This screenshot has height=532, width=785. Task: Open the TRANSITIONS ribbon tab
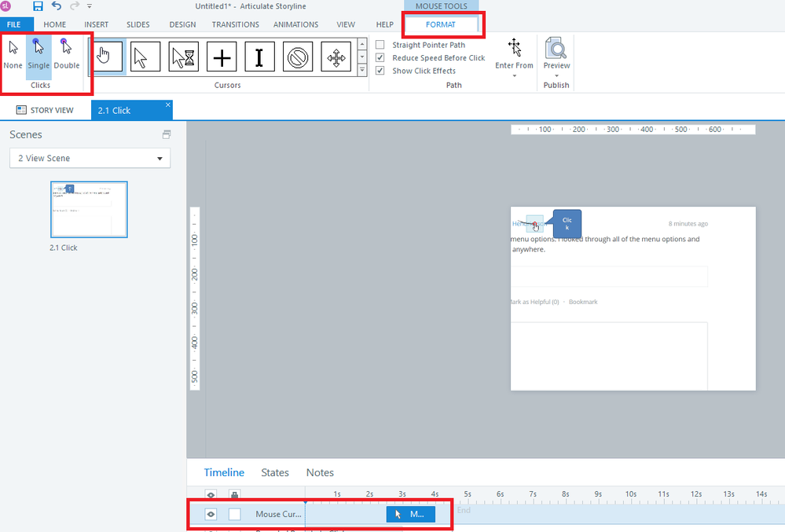coord(235,24)
